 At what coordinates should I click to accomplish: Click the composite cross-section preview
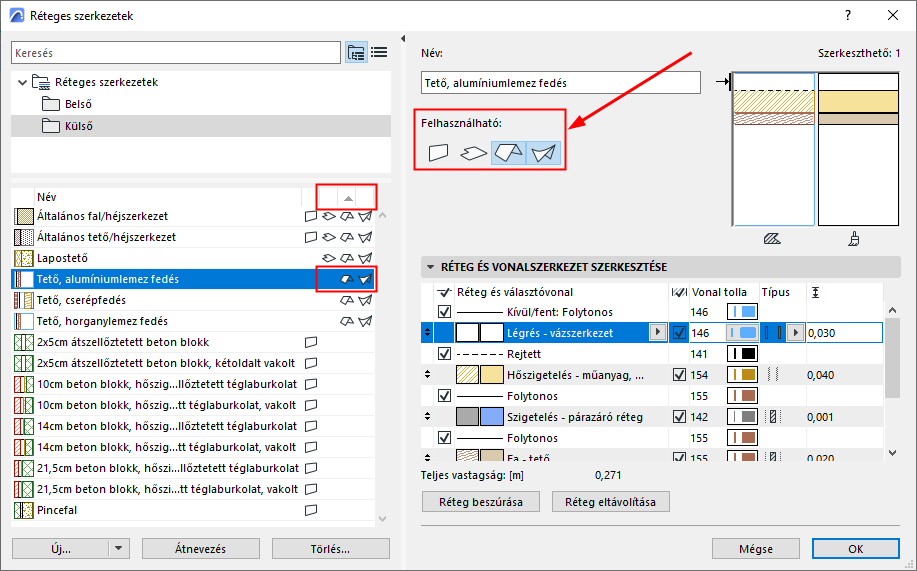773,149
